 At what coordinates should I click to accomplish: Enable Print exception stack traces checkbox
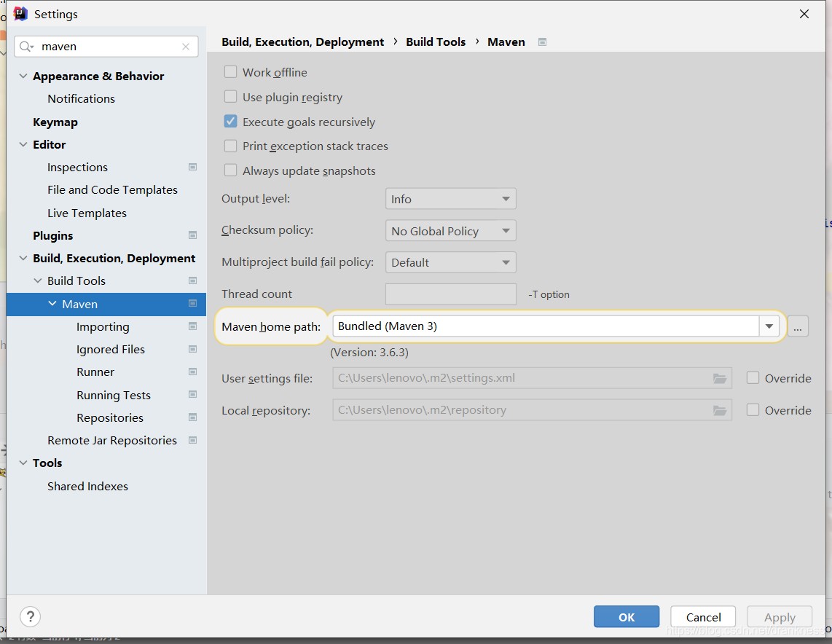point(230,146)
